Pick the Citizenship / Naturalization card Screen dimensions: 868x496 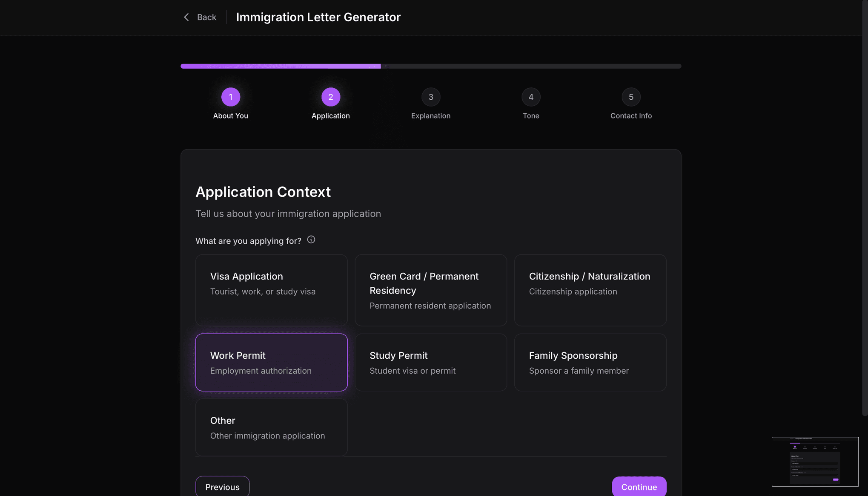[x=590, y=290]
